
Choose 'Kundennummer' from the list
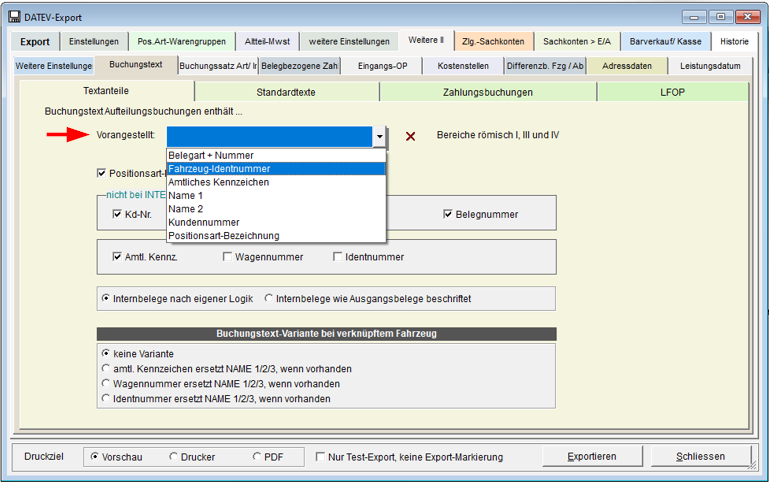point(276,222)
